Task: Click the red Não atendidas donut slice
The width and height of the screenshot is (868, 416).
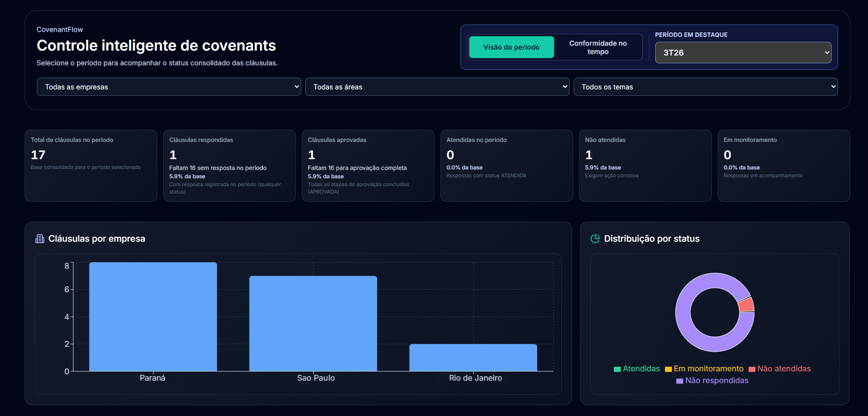Action: (x=747, y=305)
